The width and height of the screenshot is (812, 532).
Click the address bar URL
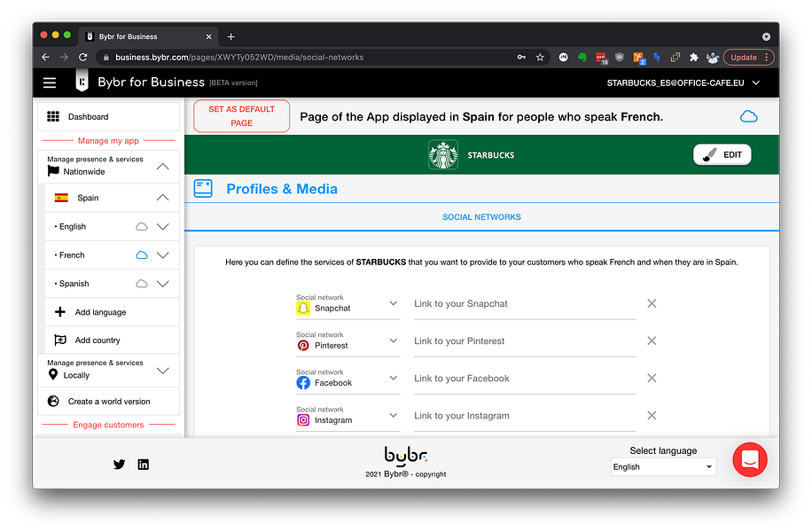pos(239,58)
